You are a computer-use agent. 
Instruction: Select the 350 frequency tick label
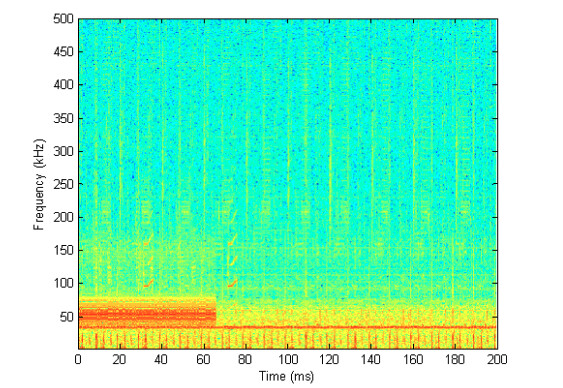tap(63, 118)
